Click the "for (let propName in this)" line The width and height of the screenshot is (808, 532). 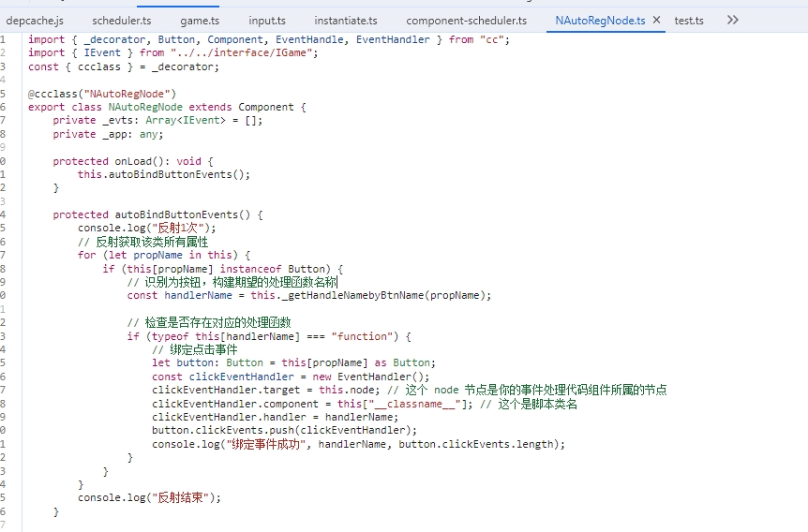click(x=164, y=255)
